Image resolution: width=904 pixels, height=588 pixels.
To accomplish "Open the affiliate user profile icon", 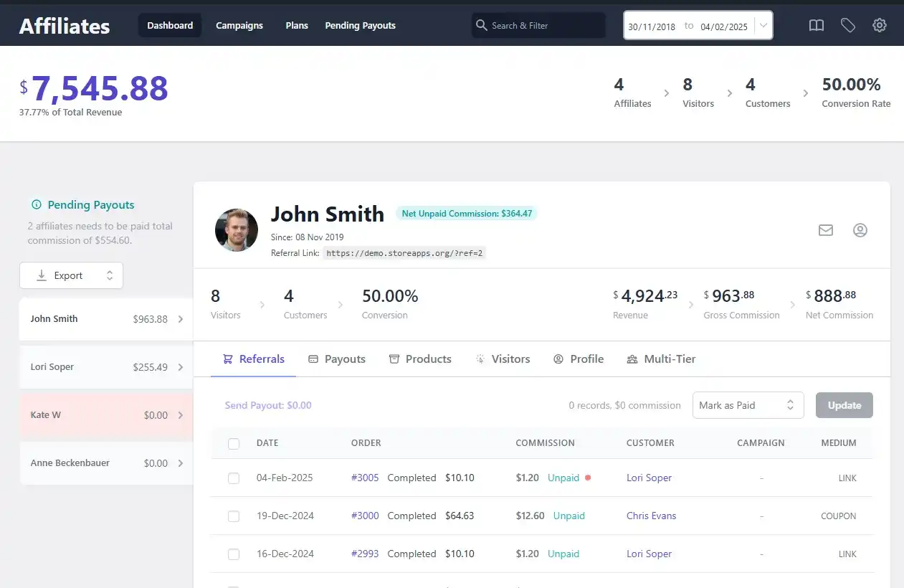I will [860, 230].
